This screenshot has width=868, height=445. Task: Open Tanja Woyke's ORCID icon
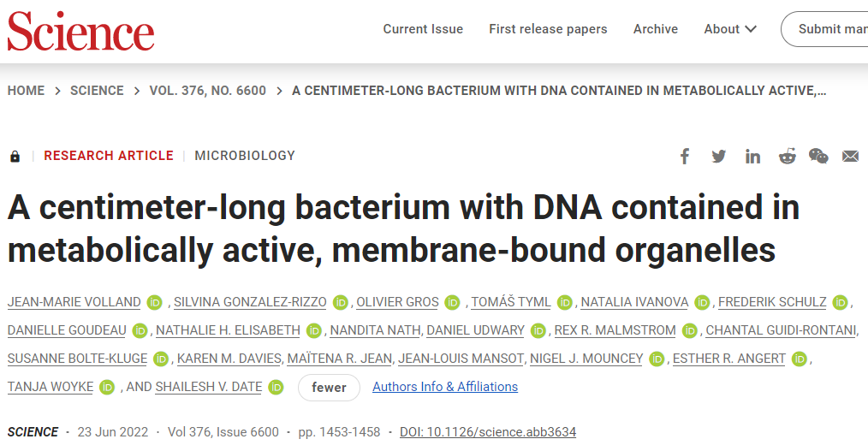(107, 387)
